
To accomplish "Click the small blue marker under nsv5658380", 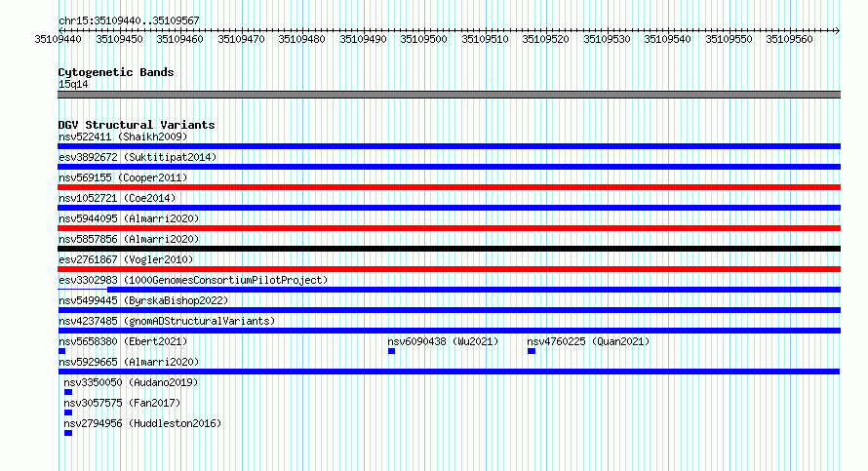I will (x=62, y=351).
